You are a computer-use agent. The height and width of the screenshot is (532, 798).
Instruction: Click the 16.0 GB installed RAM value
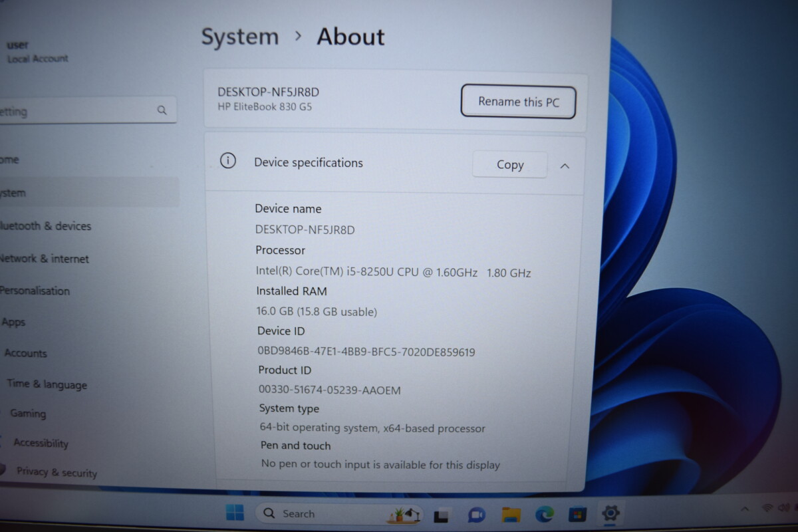pyautogui.click(x=317, y=311)
